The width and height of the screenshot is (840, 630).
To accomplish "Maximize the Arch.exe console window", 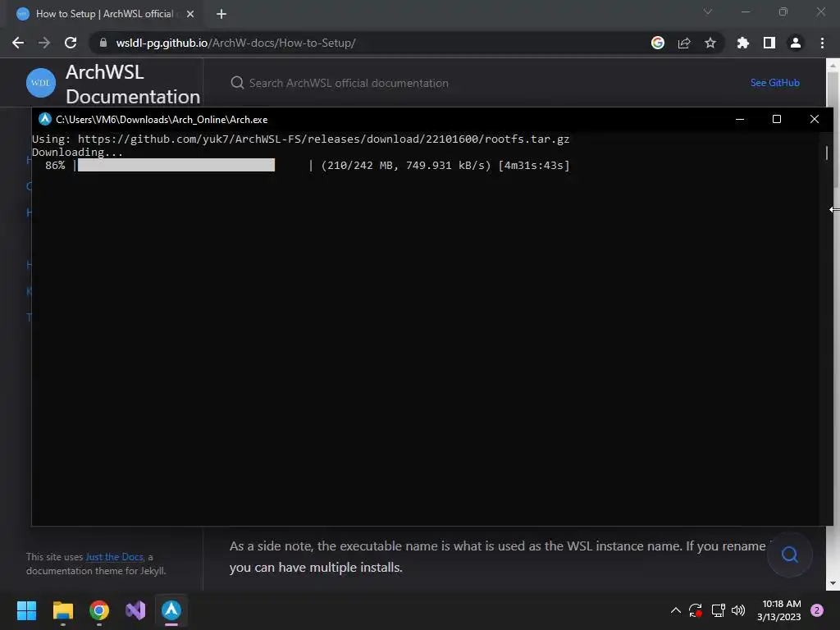I will [777, 119].
